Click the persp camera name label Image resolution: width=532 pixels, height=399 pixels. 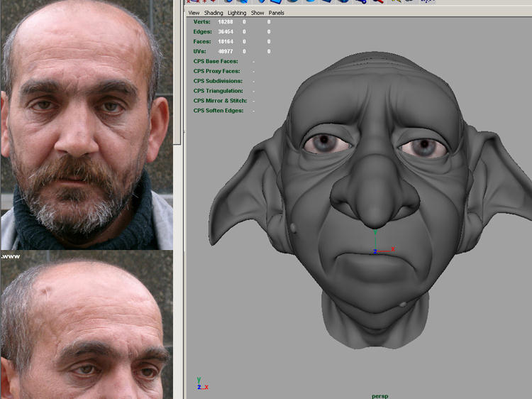[x=380, y=395]
